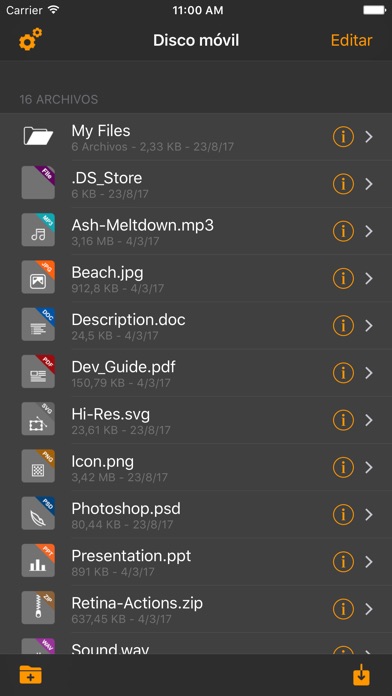The height and width of the screenshot is (696, 392).
Task: Open the Sound.wav file
Action: pyautogui.click(x=196, y=645)
